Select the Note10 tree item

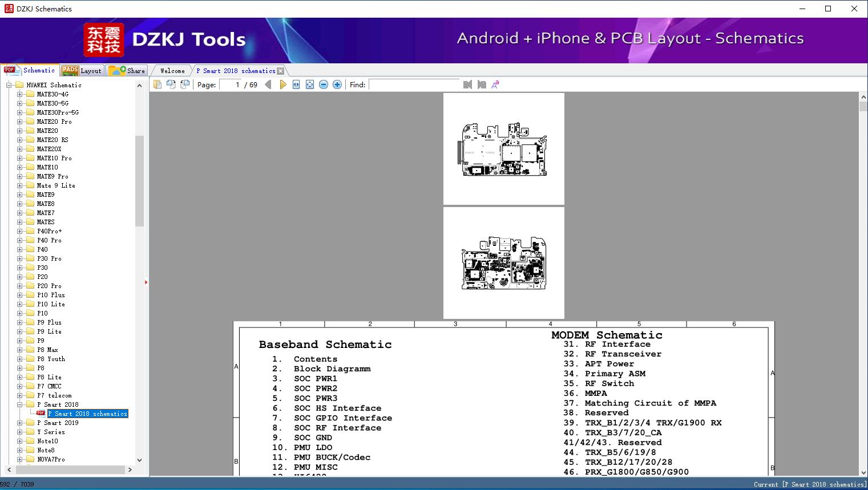(47, 441)
